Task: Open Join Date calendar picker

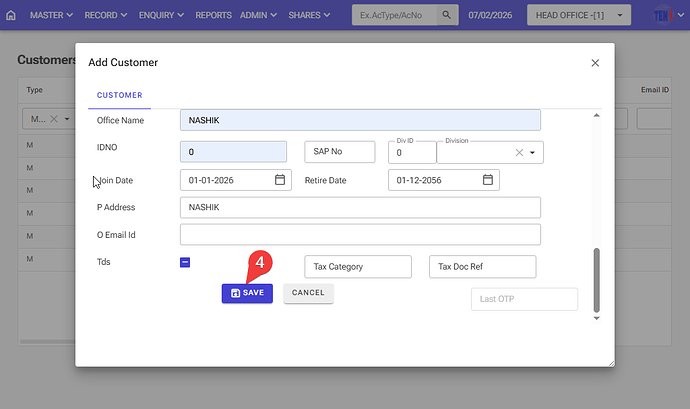Action: [x=281, y=180]
